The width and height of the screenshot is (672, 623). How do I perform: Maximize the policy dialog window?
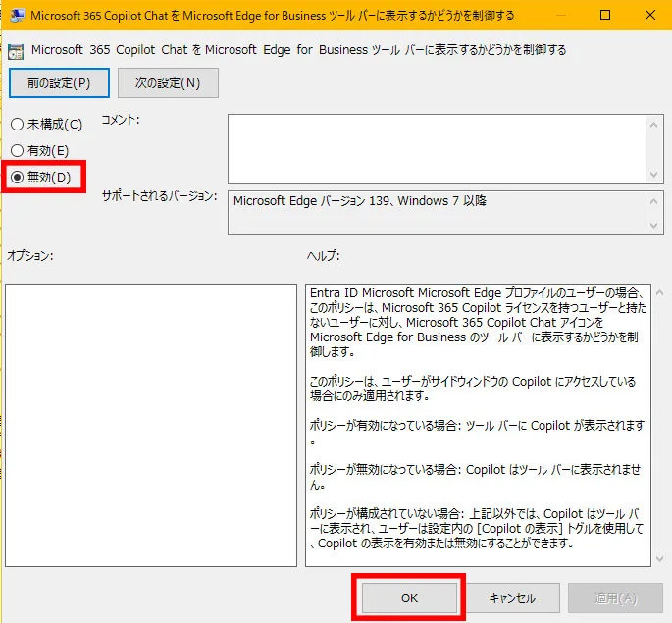click(x=605, y=15)
